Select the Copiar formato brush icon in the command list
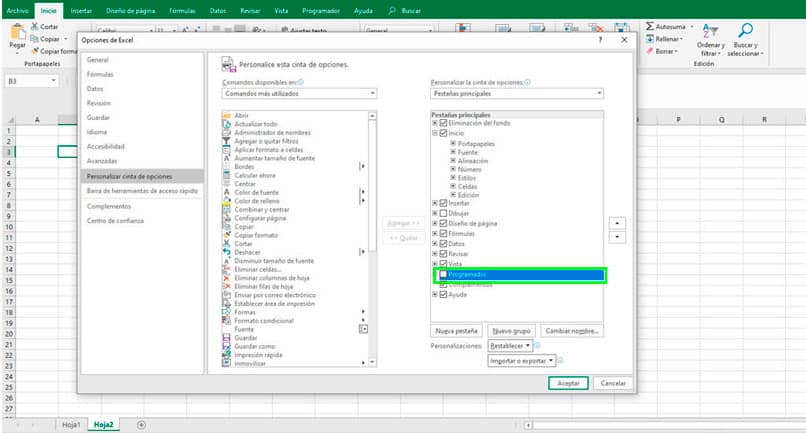This screenshot has width=806, height=433. (226, 235)
